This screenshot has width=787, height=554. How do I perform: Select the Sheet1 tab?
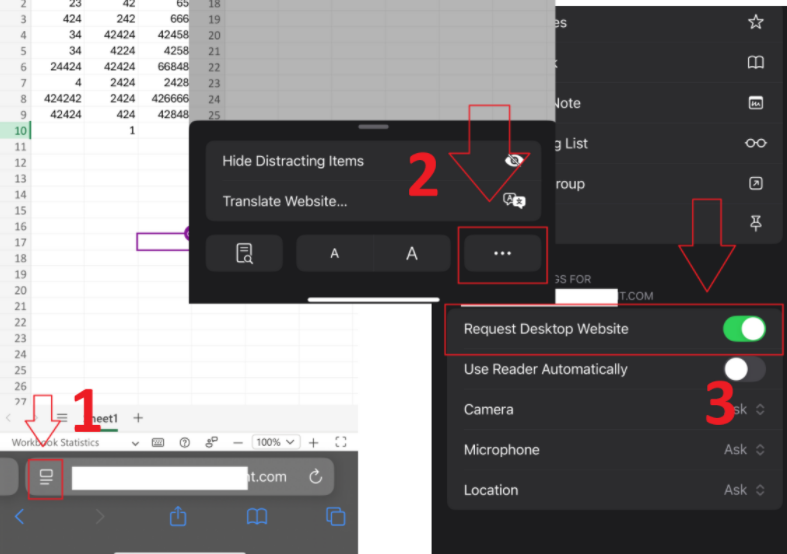(x=102, y=419)
